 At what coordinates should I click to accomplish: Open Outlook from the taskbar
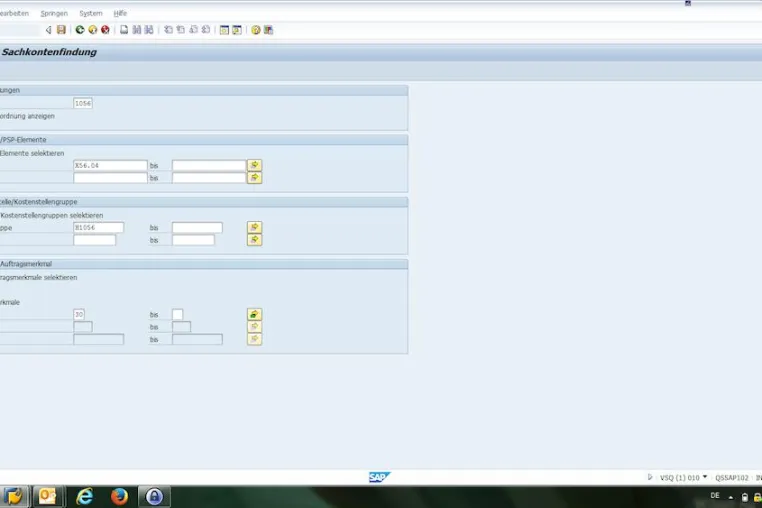pos(47,496)
